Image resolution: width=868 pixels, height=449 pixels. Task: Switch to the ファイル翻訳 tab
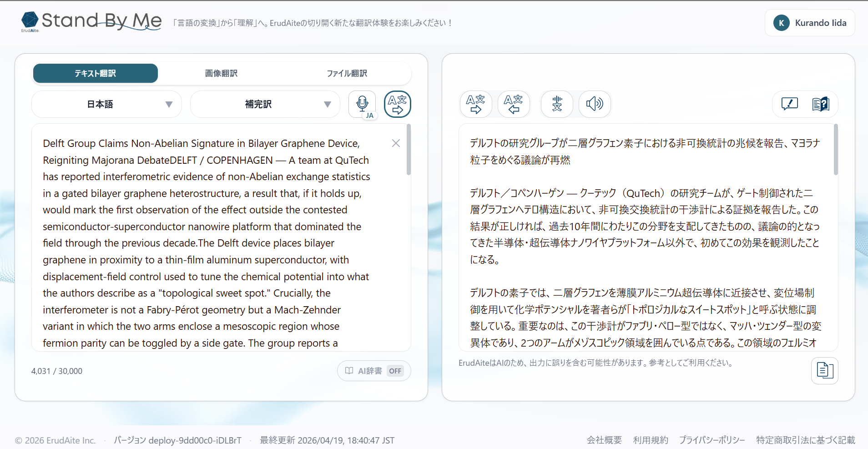347,73
